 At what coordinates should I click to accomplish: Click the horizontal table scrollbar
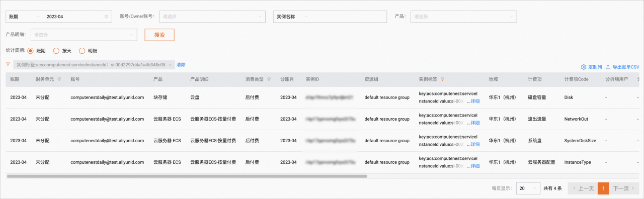pos(187,176)
